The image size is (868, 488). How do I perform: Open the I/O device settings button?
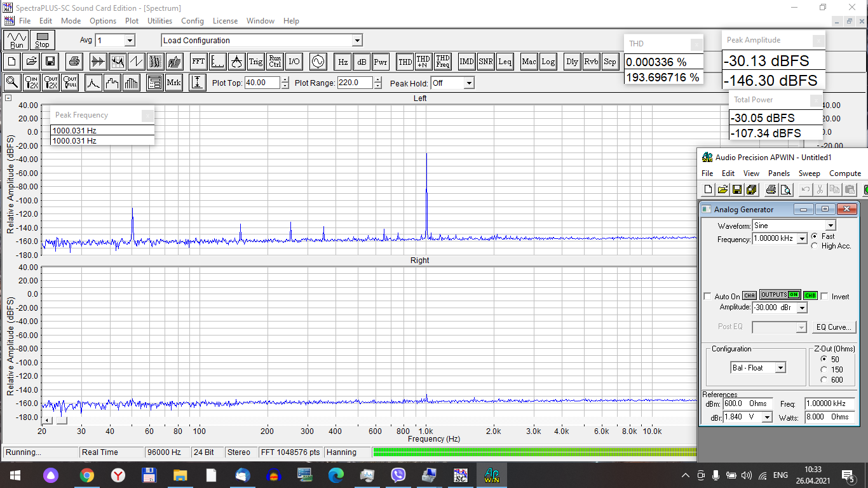click(294, 62)
